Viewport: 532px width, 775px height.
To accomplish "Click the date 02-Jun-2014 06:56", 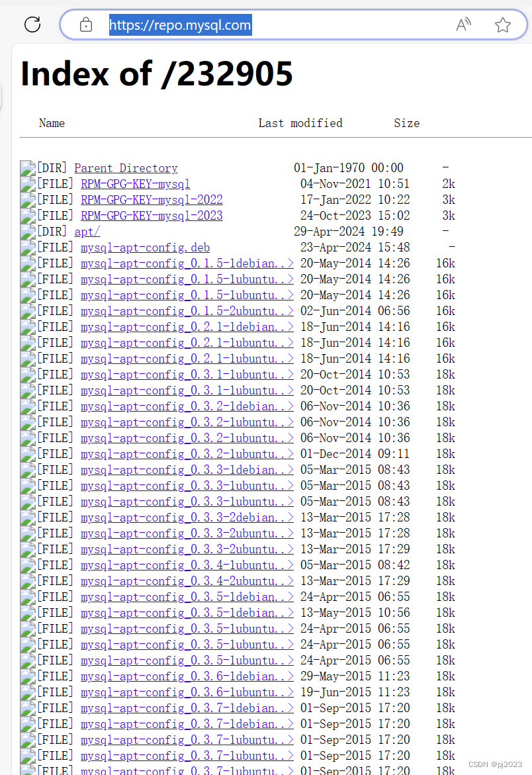I will click(355, 311).
